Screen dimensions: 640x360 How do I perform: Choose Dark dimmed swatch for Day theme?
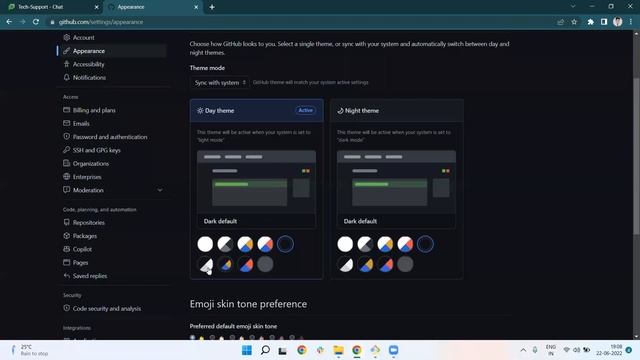(x=265, y=264)
